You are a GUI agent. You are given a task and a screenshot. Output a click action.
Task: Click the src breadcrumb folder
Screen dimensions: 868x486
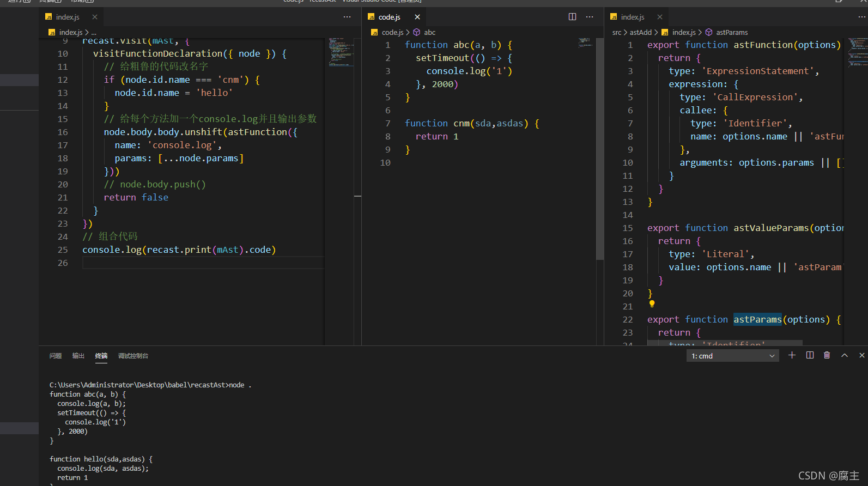(617, 32)
